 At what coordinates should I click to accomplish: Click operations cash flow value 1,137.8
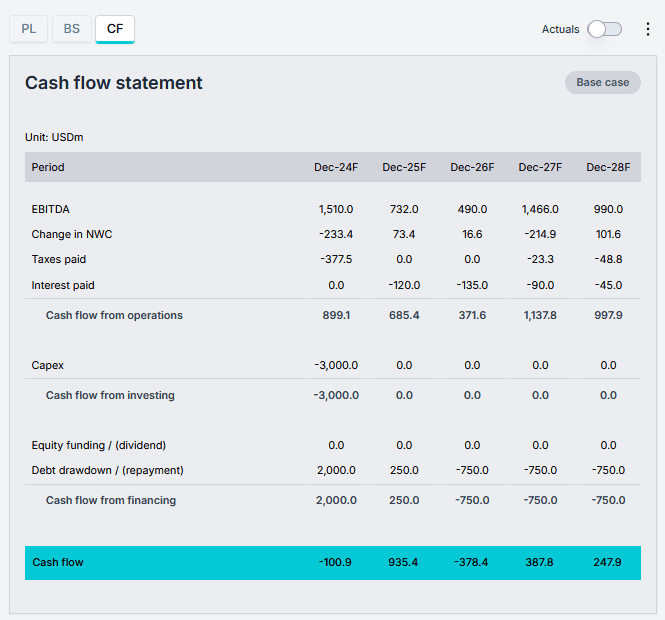coord(540,315)
